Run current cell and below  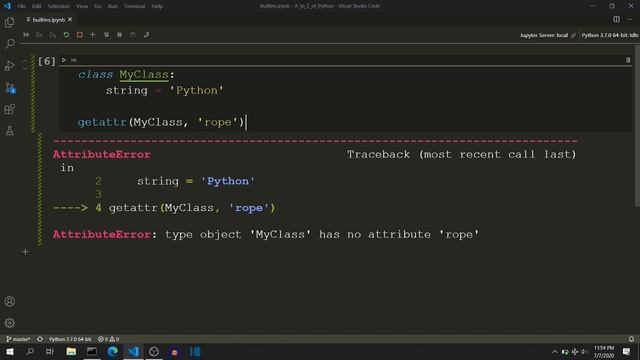point(53,35)
